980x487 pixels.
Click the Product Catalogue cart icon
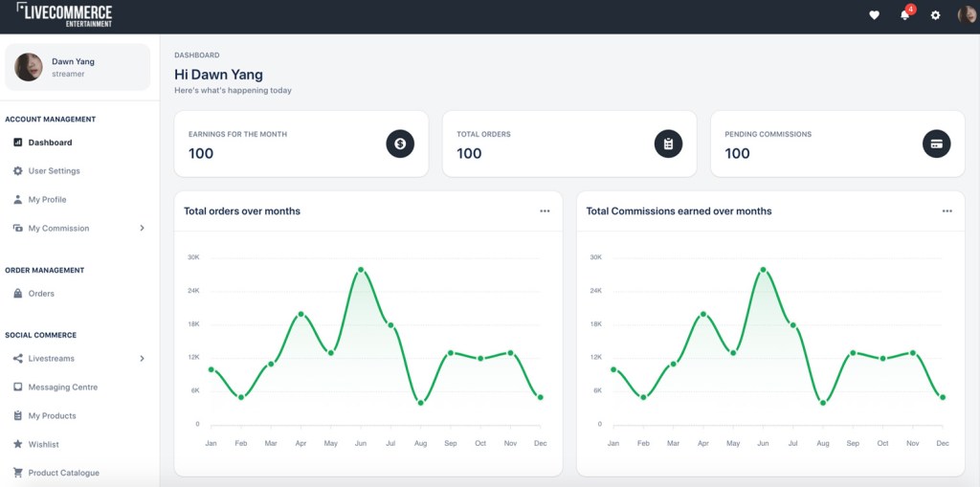point(18,473)
